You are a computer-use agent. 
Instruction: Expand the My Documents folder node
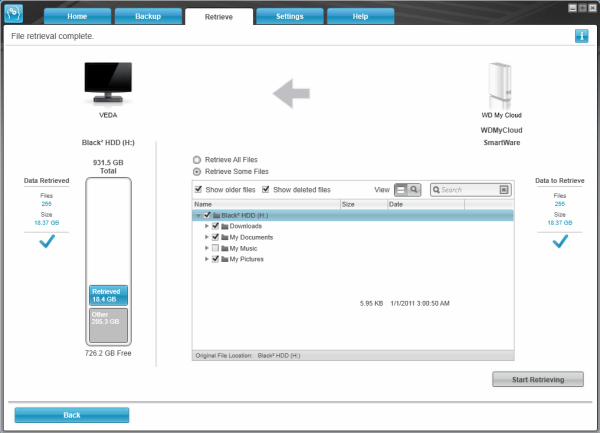click(x=207, y=237)
